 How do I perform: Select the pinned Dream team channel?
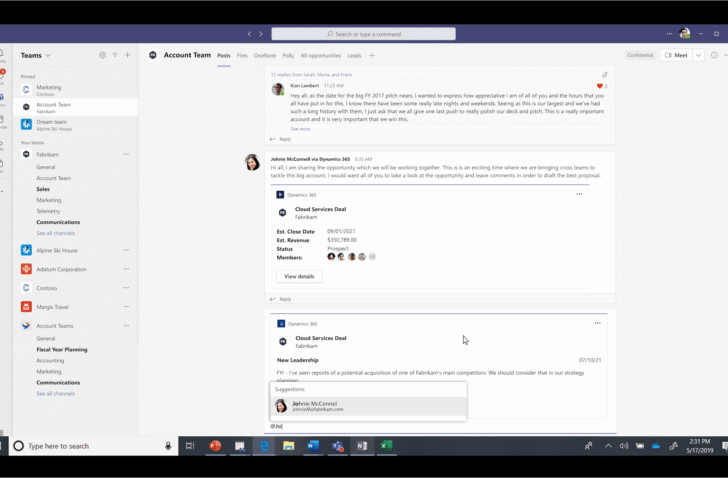point(75,124)
